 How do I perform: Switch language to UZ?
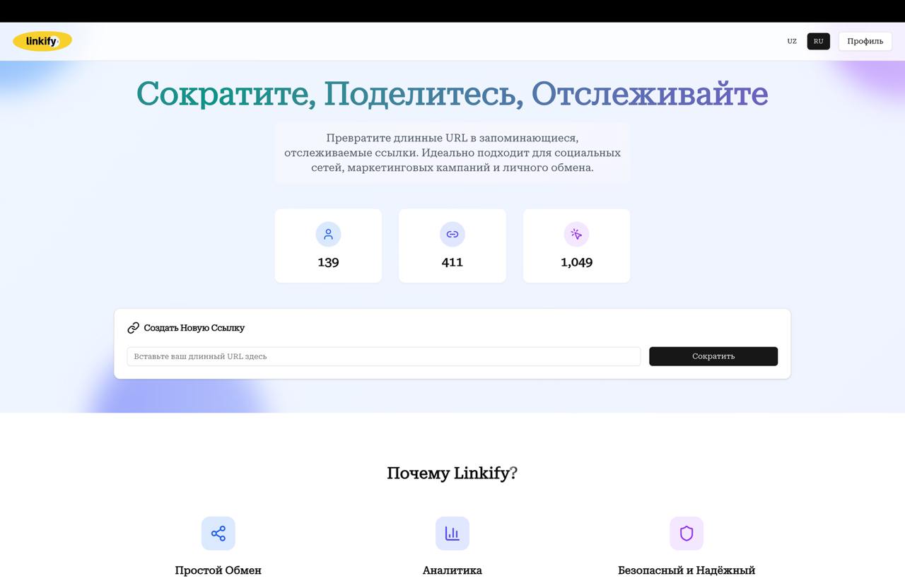pyautogui.click(x=792, y=41)
